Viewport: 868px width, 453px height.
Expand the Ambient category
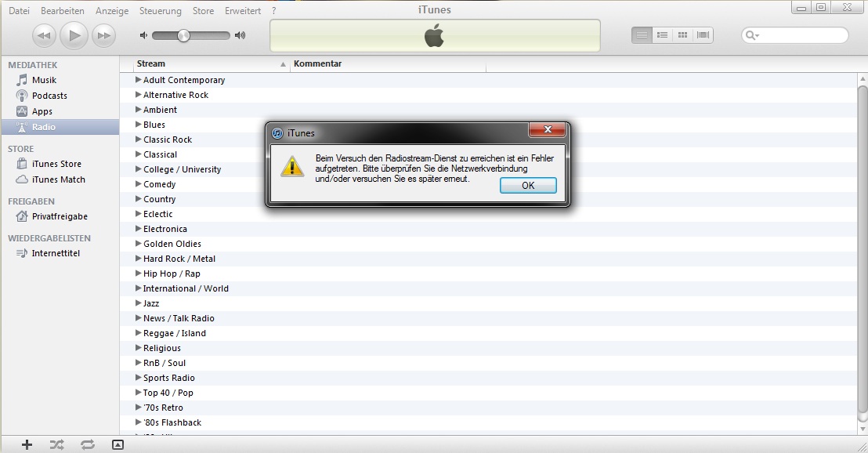point(139,110)
